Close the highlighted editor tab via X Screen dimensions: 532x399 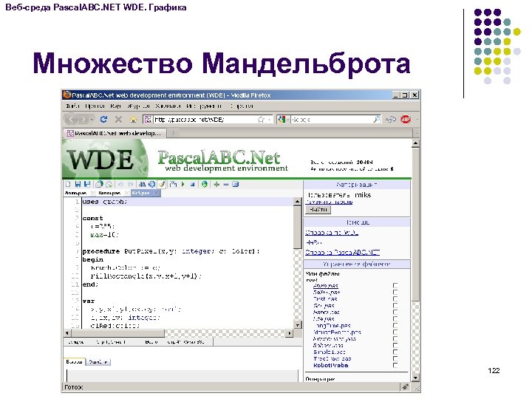pyautogui.click(x=156, y=193)
